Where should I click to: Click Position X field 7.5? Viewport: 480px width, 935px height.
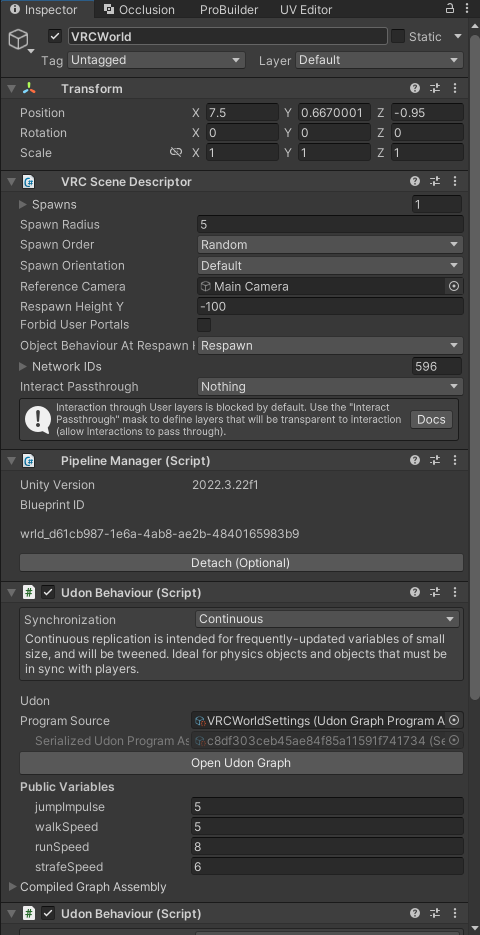242,113
